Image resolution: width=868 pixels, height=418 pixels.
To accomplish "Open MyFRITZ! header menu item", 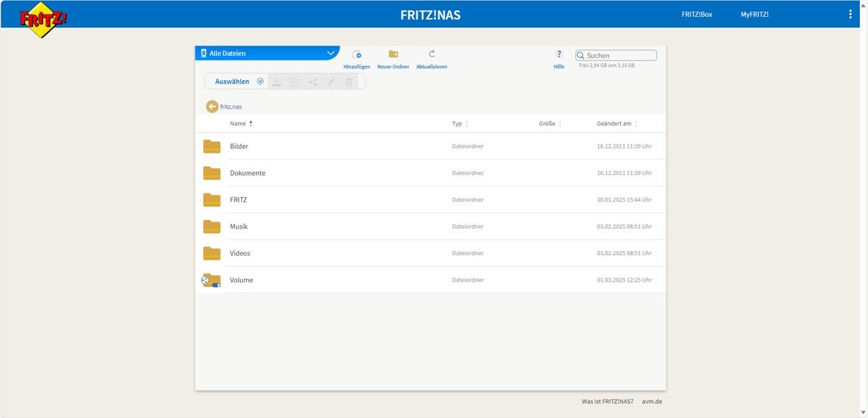I will point(755,14).
